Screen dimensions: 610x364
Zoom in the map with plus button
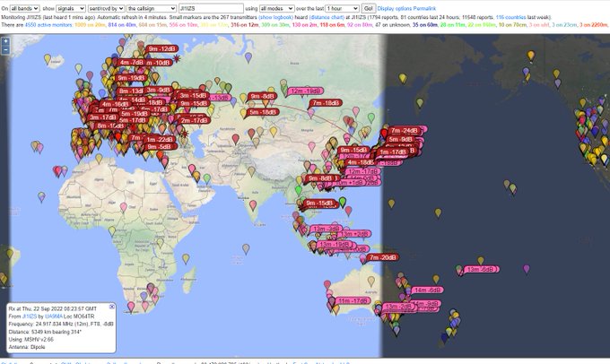click(x=5, y=41)
